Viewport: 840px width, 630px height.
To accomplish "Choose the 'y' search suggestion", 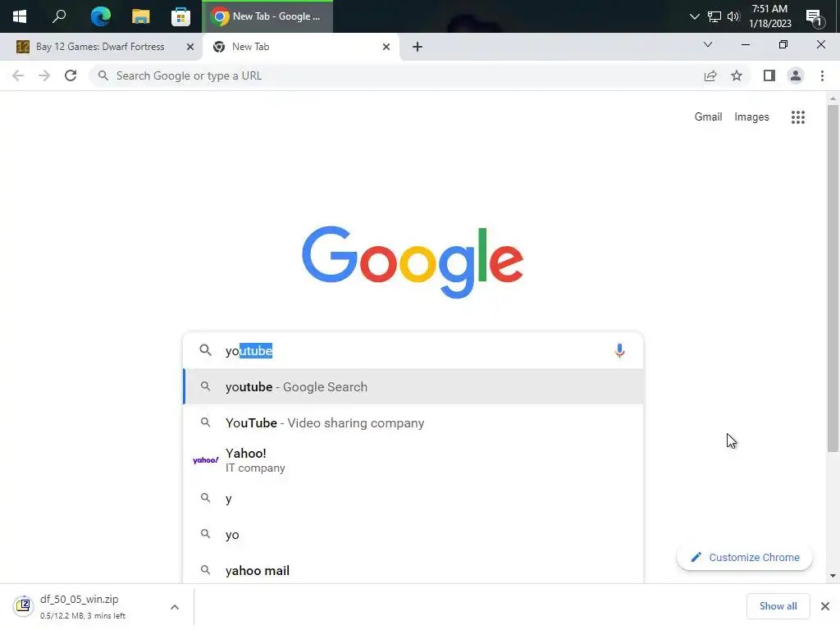I will [x=413, y=499].
